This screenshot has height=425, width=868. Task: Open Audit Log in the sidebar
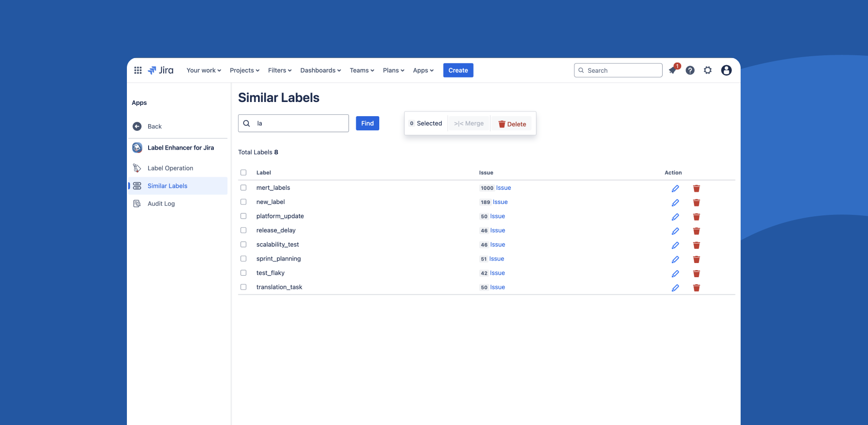(178, 204)
